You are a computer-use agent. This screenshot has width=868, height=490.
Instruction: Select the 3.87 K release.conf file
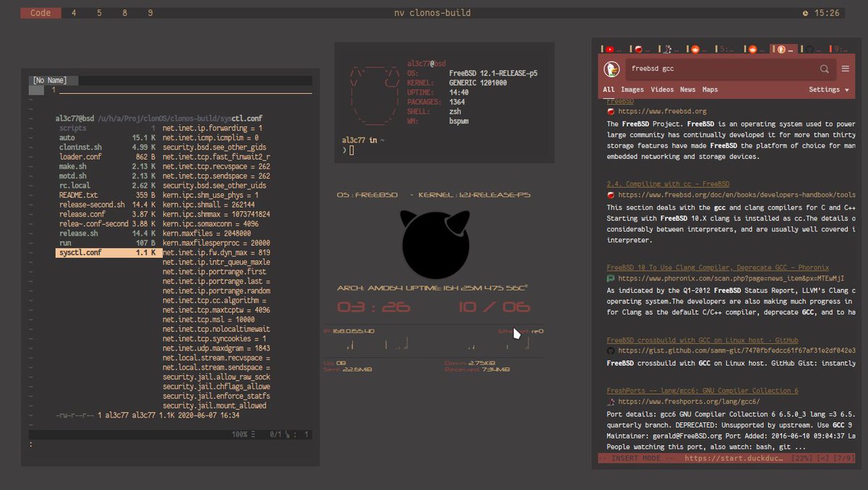click(106, 215)
